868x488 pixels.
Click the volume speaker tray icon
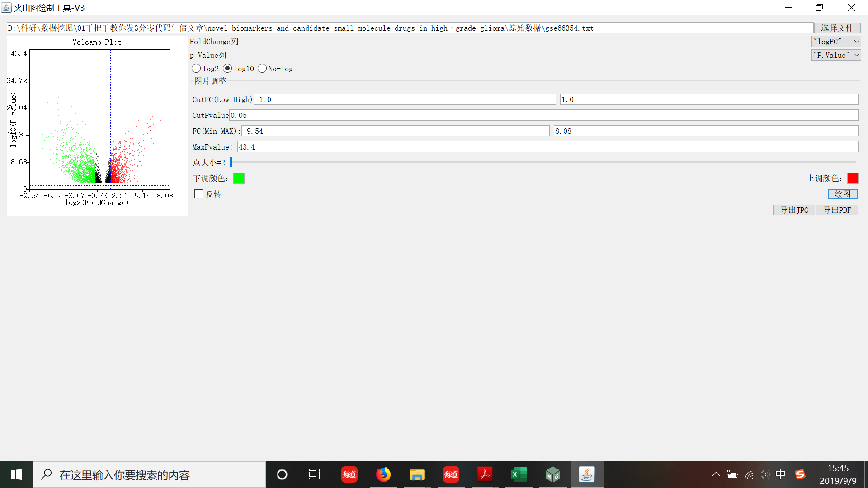click(764, 474)
